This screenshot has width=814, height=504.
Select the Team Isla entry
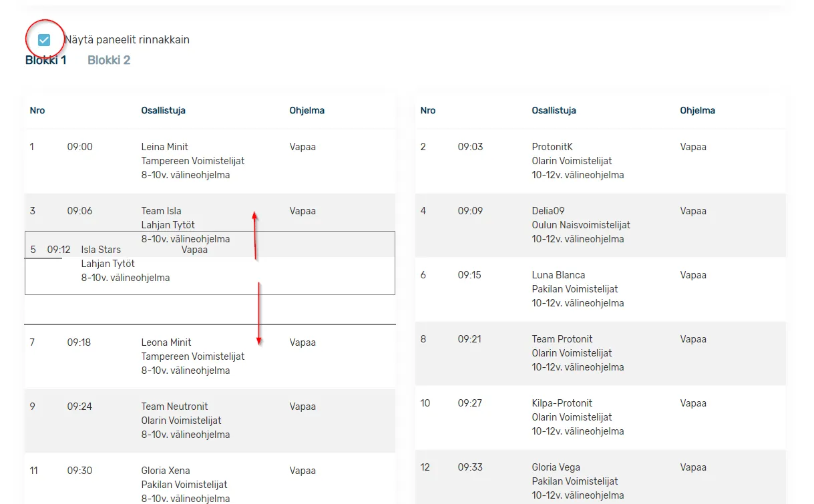tap(162, 211)
